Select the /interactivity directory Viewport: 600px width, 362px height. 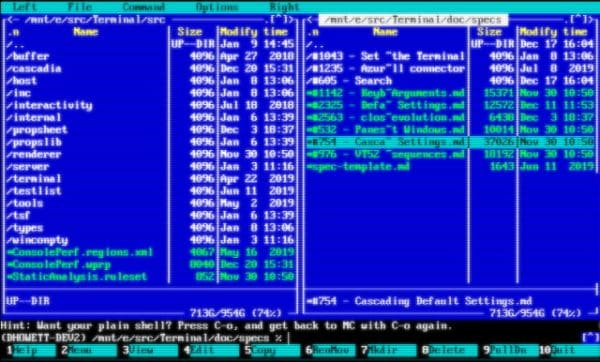150,105
